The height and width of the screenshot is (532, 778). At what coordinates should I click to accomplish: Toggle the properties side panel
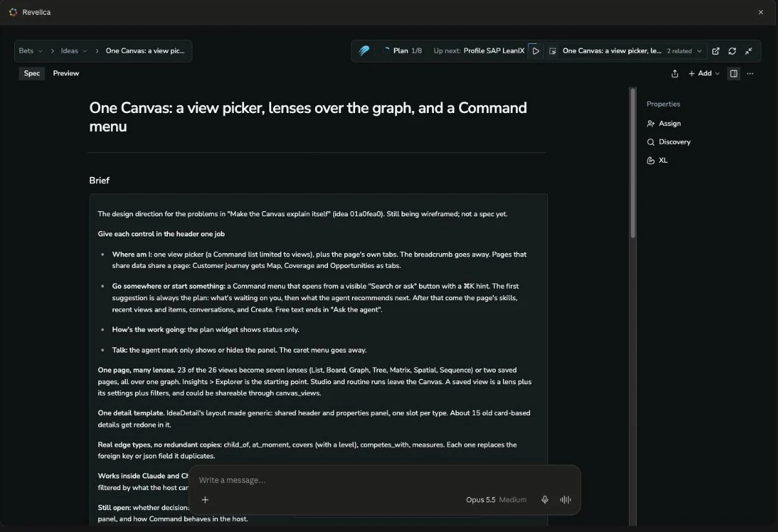[x=733, y=74]
